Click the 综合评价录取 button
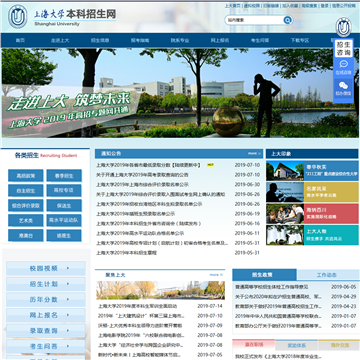Viewport: 360px width, 360px height. point(26,206)
